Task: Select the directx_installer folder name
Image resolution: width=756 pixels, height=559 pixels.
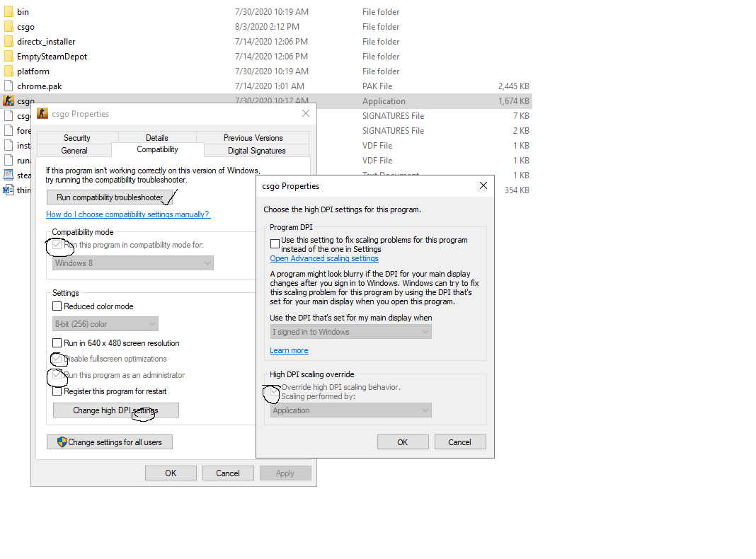Action: pyautogui.click(x=46, y=42)
